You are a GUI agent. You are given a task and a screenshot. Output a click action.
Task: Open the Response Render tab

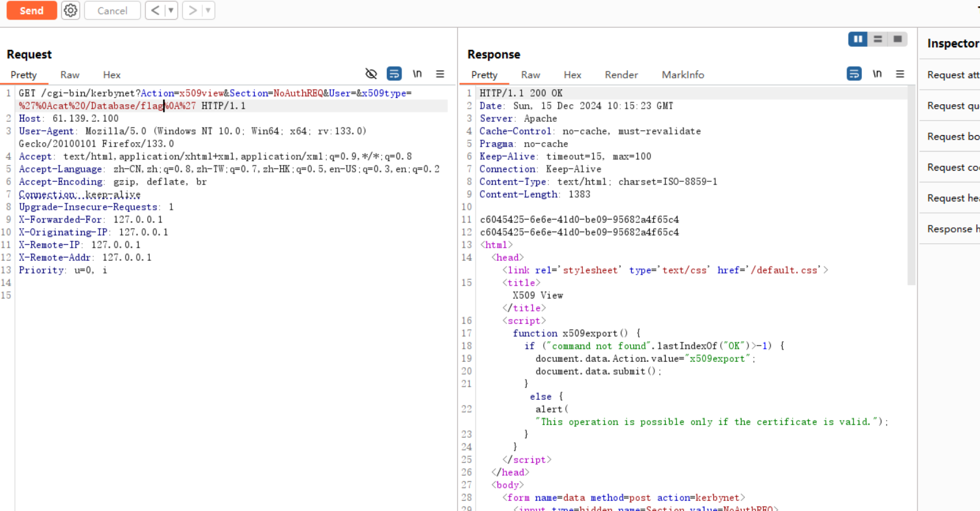coord(621,75)
